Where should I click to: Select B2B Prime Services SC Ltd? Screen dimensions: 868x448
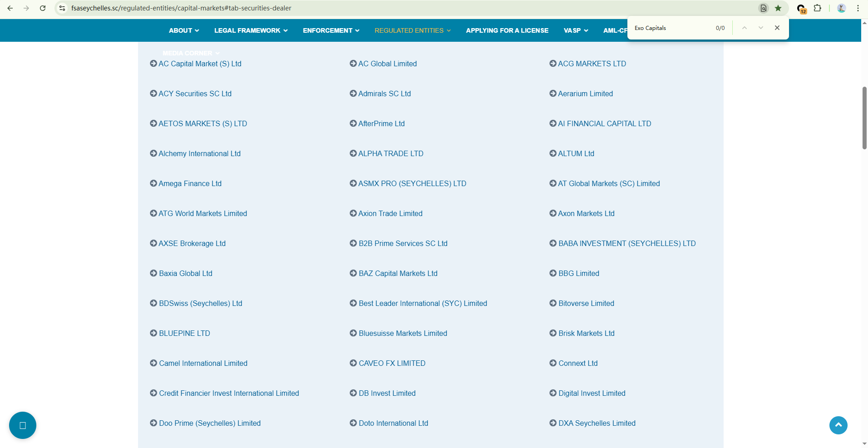[x=403, y=243]
